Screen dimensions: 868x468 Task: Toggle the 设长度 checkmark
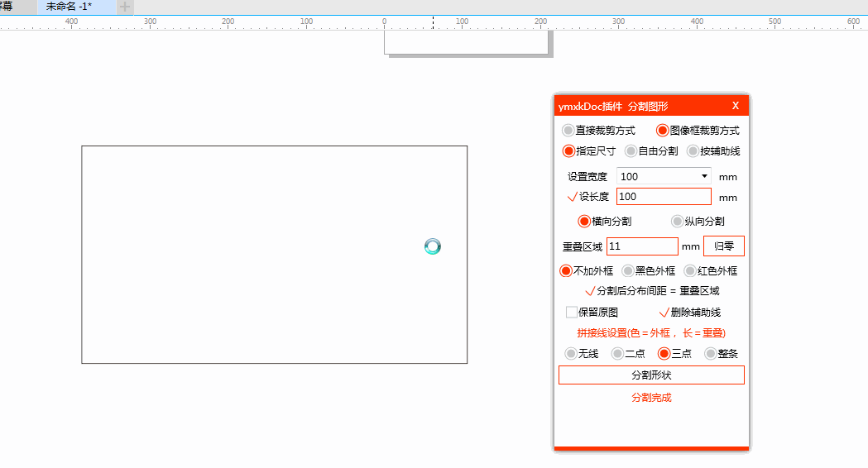[x=573, y=197]
